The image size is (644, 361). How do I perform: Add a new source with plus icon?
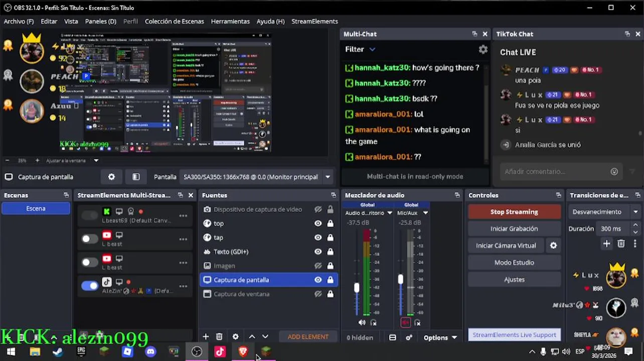206,337
